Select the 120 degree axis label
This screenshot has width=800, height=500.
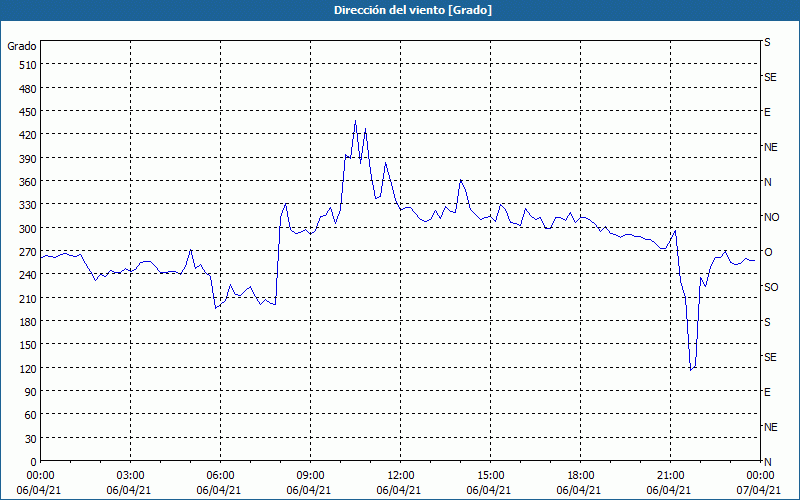[x=29, y=368]
